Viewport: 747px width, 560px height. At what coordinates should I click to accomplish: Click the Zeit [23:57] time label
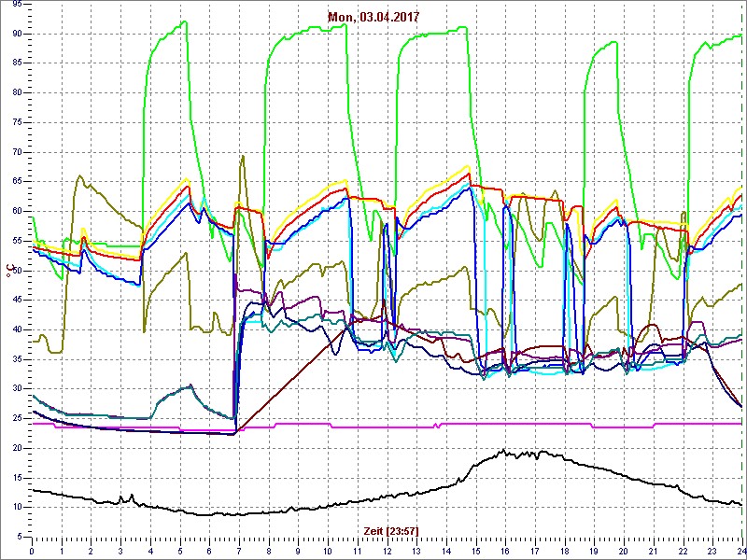(391, 530)
